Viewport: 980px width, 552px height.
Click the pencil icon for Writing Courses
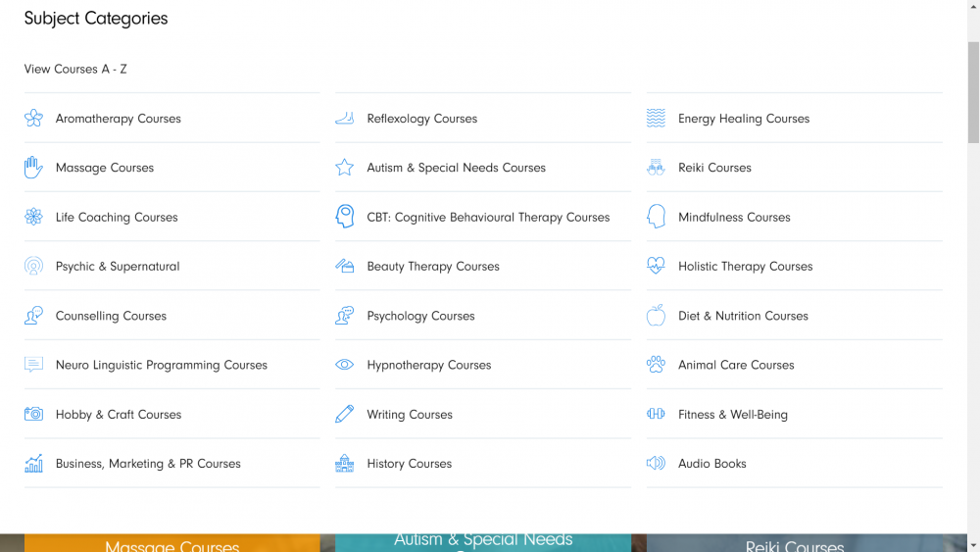coord(344,414)
